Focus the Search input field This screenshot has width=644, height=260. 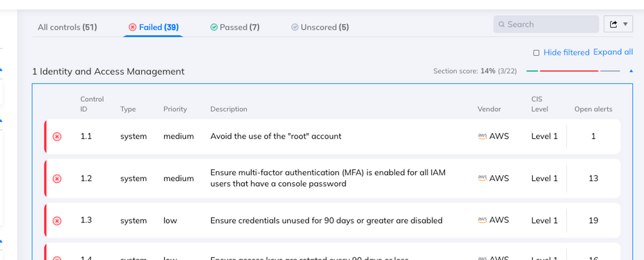pos(550,24)
